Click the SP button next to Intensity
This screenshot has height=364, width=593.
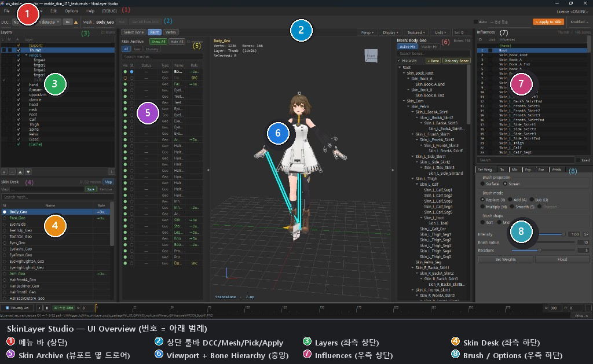click(x=586, y=234)
